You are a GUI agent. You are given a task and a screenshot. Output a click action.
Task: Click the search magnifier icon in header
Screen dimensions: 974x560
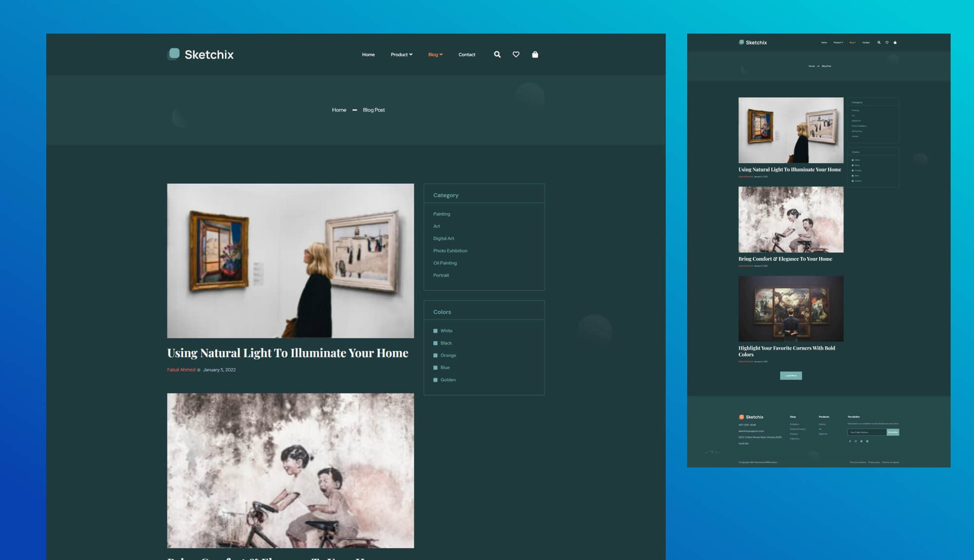pos(497,55)
